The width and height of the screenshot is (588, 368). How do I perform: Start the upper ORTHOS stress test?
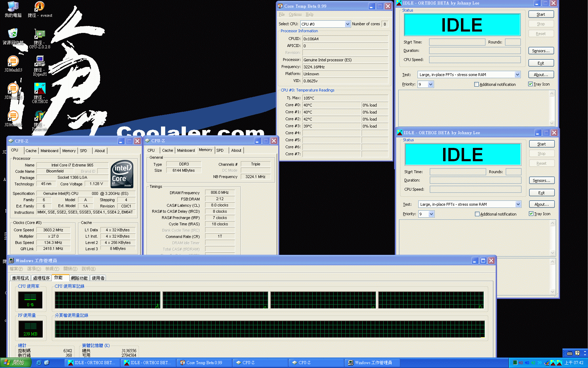click(541, 14)
